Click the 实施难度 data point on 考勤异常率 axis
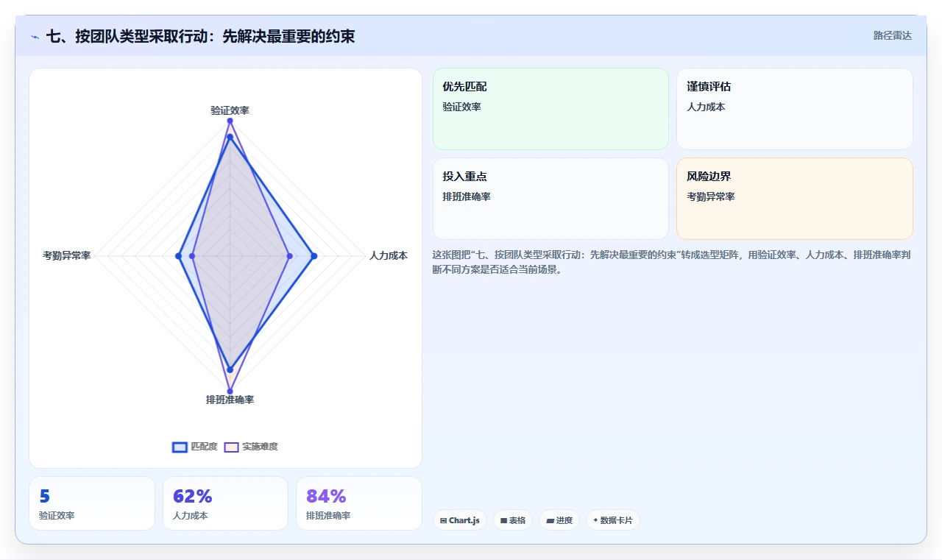The image size is (942, 560). 192,256
